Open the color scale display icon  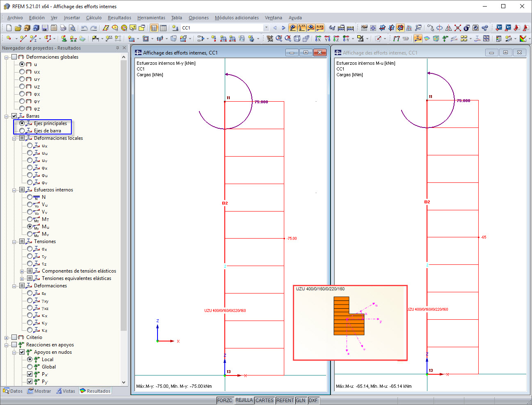[523, 39]
